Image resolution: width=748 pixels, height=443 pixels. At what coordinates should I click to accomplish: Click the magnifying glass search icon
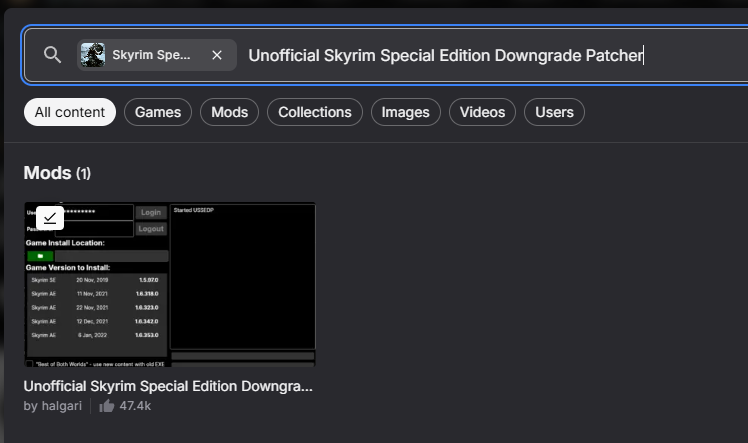click(52, 55)
